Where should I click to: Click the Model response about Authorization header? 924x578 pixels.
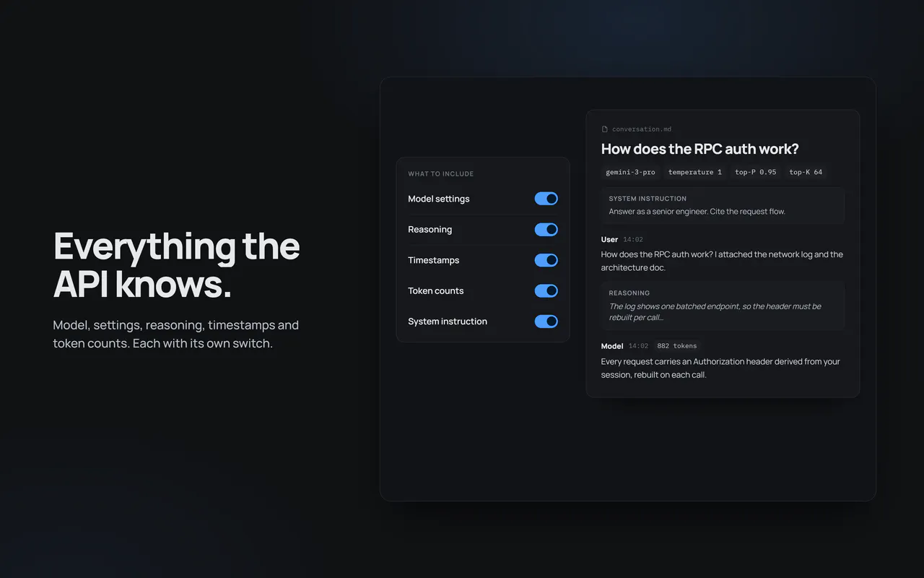tap(720, 368)
